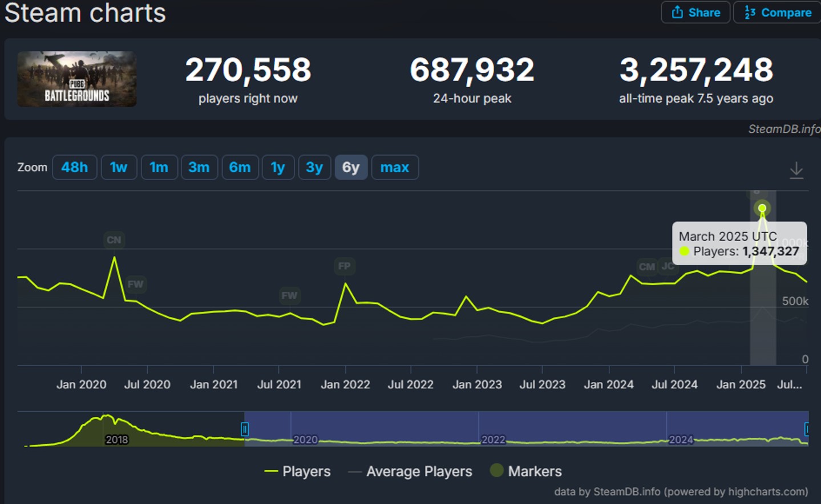Click the Steam charts heading
Image resolution: width=821 pixels, height=504 pixels.
pos(86,13)
